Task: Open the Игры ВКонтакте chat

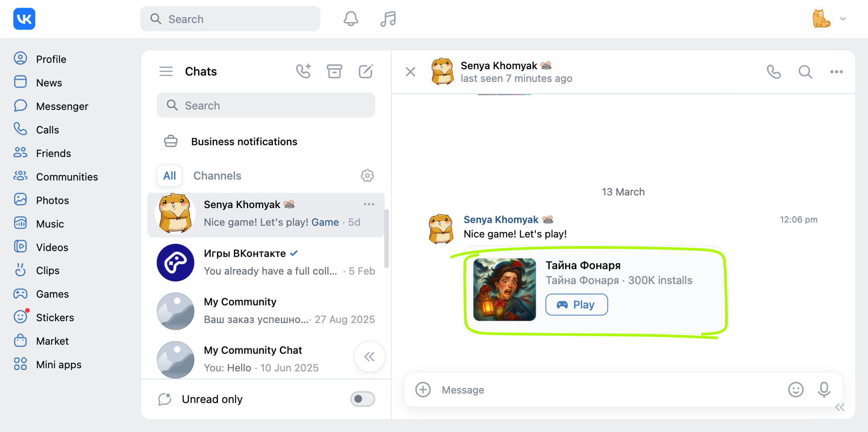Action: (266, 262)
